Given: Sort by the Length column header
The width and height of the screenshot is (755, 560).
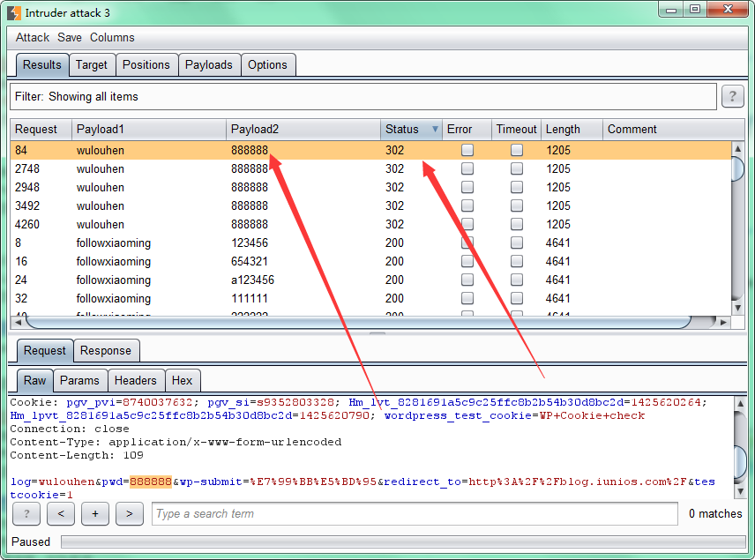Looking at the screenshot, I should pos(572,129).
